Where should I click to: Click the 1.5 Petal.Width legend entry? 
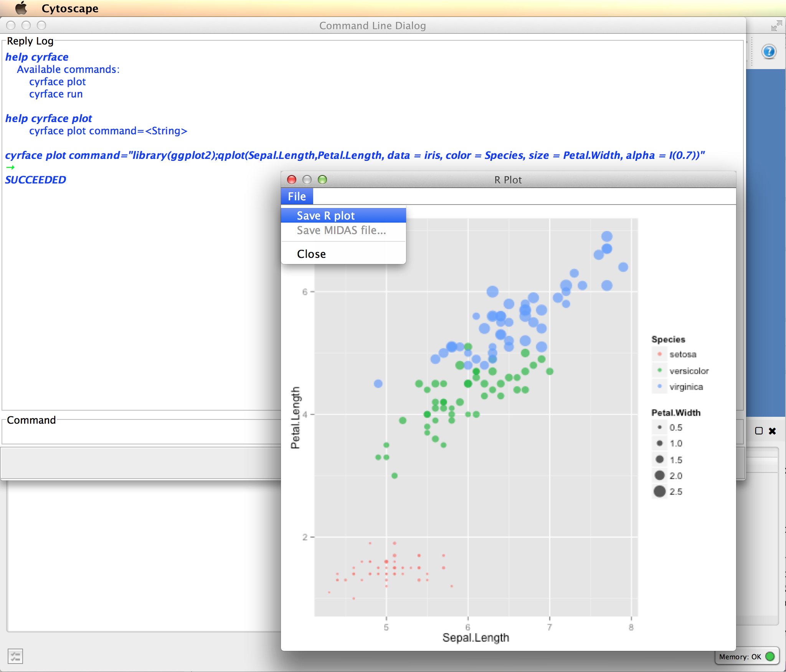(x=668, y=460)
